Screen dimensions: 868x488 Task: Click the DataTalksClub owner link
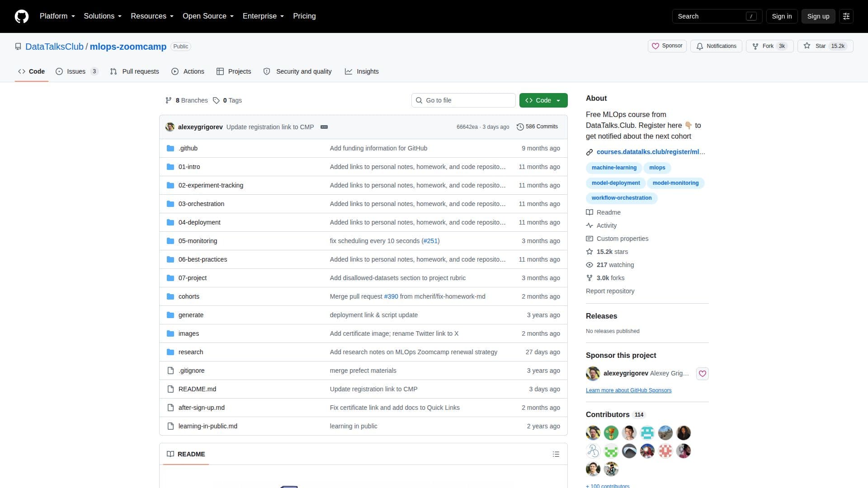(x=54, y=47)
